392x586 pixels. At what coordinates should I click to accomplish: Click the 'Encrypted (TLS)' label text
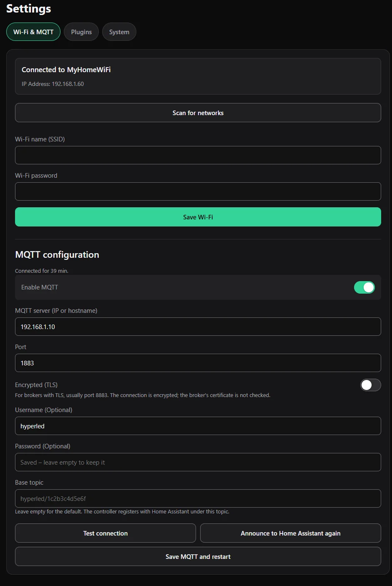(x=36, y=385)
